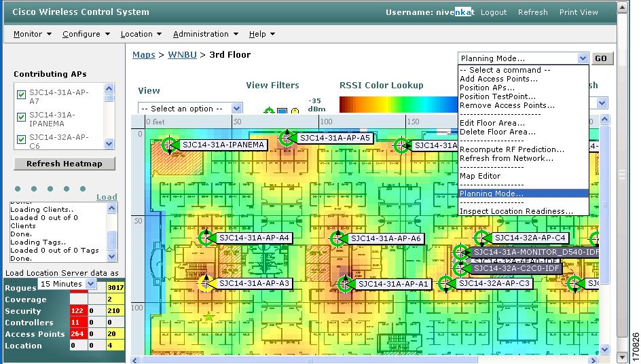Open the Help menu
Image resolution: width=641 pixels, height=364 pixels.
click(x=261, y=34)
